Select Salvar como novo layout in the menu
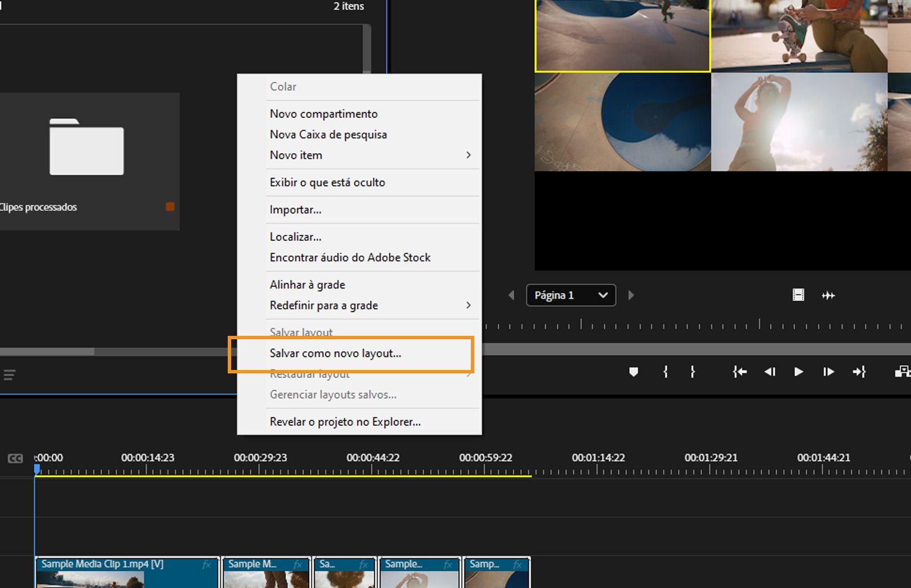This screenshot has height=588, width=911. tap(335, 353)
